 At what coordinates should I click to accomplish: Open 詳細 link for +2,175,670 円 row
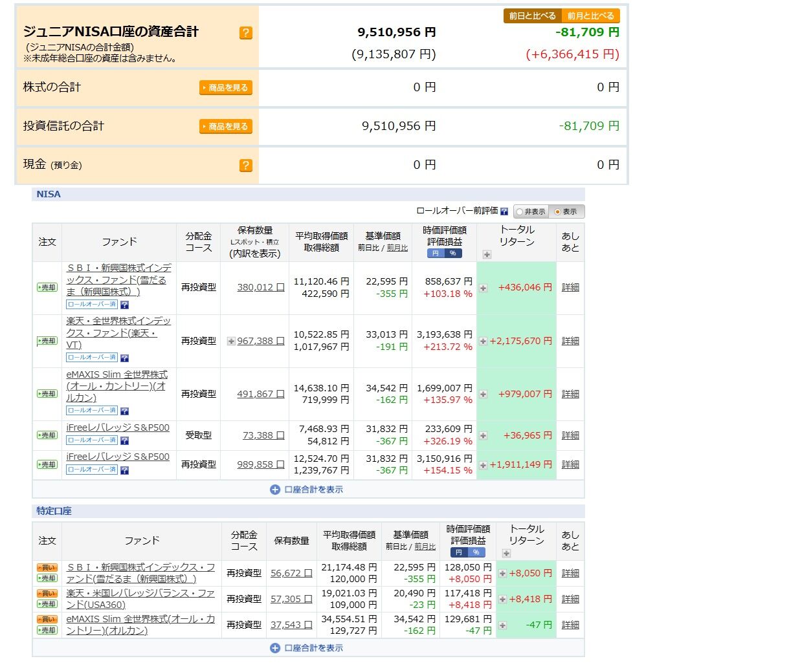click(570, 341)
